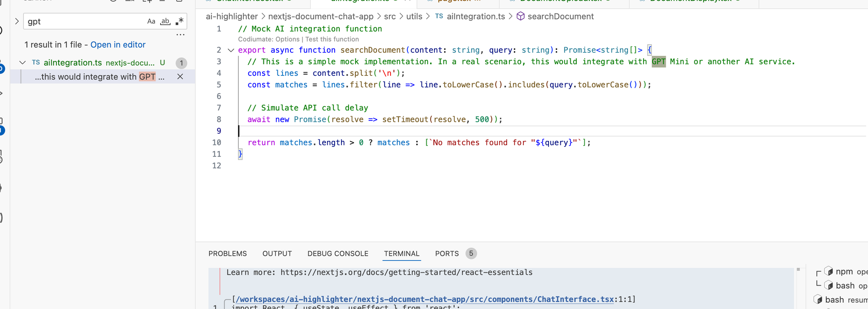Click aiIntegration.ts breadcrumb
This screenshot has height=309, width=868.
[476, 16]
